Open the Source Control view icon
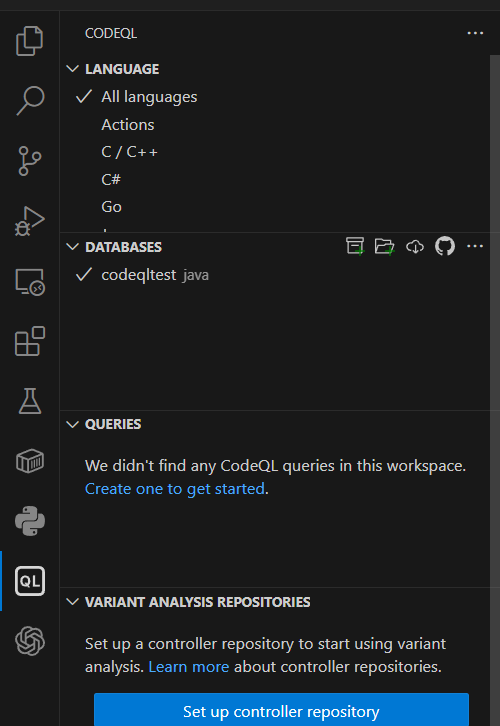Screen dimensions: 500x726 pyautogui.click(x=30, y=161)
